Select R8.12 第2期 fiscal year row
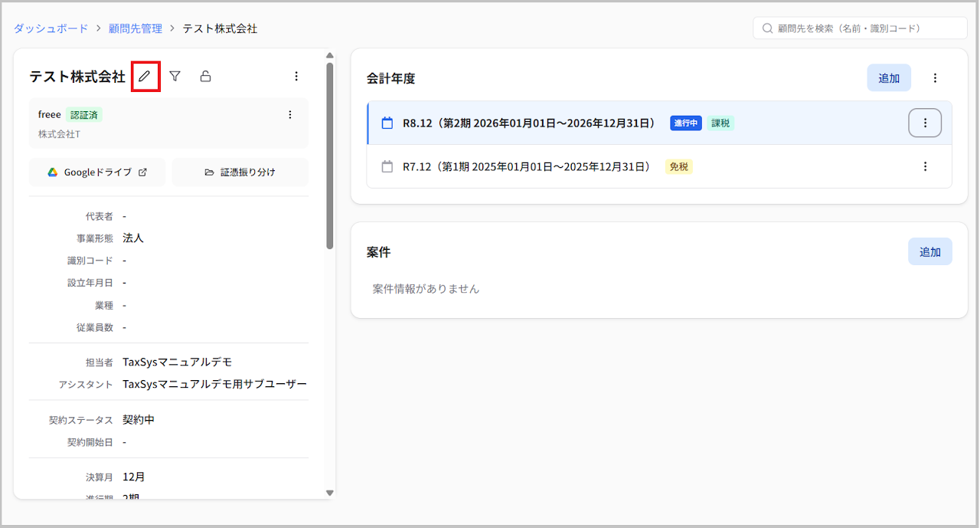The height and width of the screenshot is (528, 980). click(659, 123)
